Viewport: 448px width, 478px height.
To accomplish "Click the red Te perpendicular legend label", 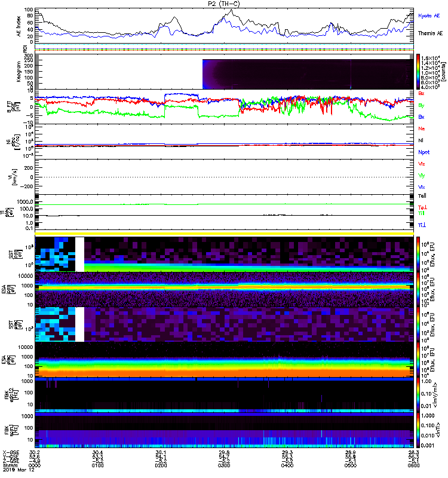I will 422,207.
